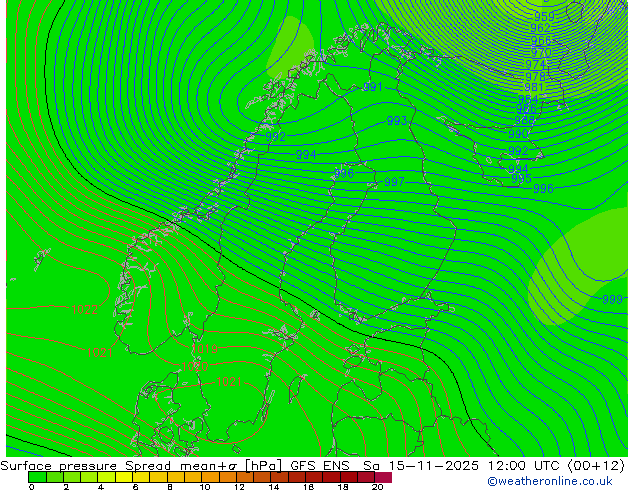Click the 974 contour label
This screenshot has height=490, width=634.
coord(535,65)
